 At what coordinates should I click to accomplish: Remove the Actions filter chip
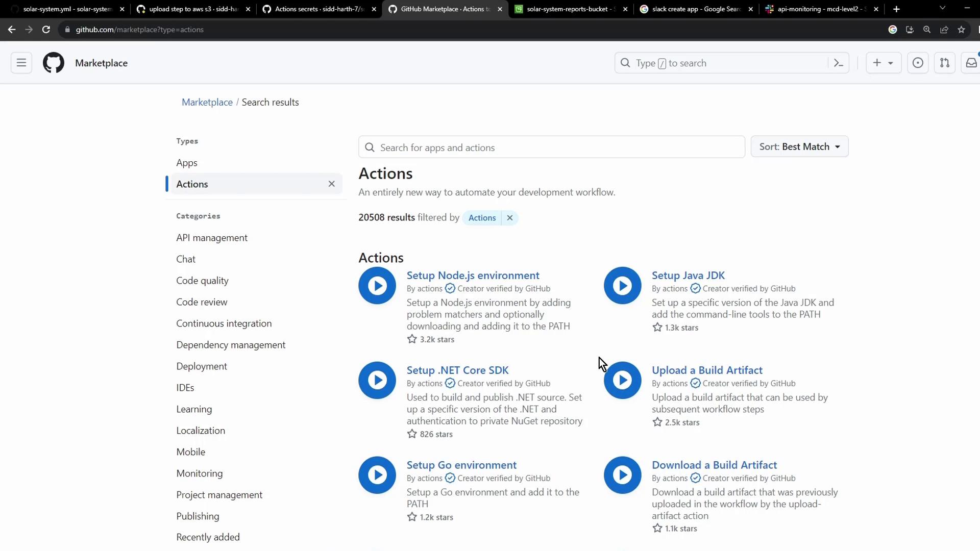509,218
